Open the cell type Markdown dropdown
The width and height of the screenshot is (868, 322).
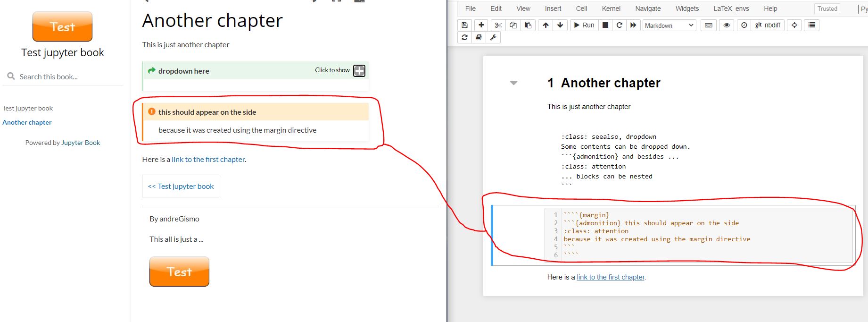[x=669, y=25]
